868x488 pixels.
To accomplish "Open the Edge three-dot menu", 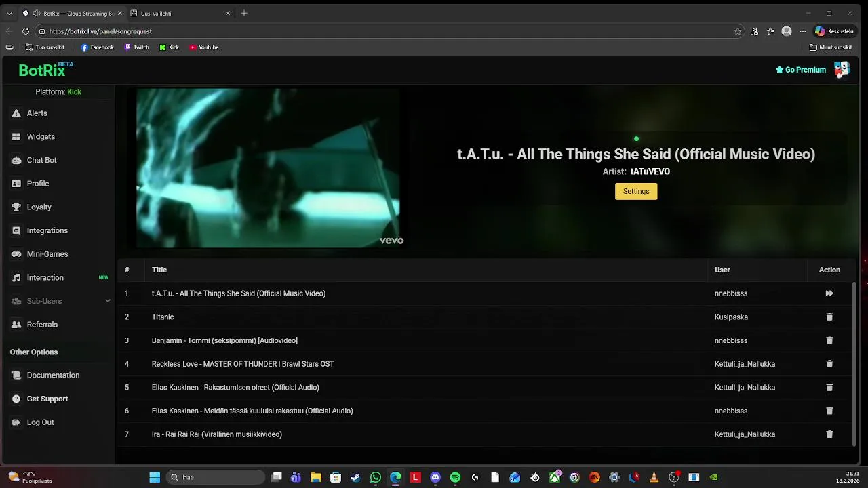I will point(803,31).
